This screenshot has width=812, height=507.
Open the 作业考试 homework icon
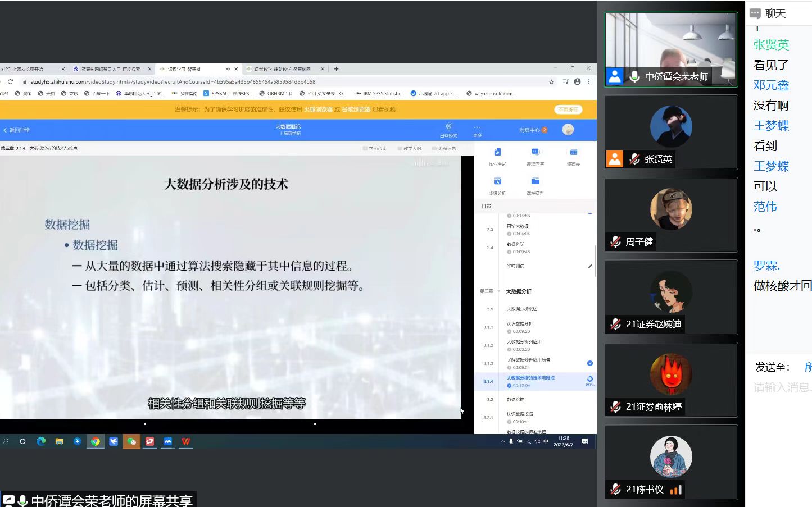497,153
